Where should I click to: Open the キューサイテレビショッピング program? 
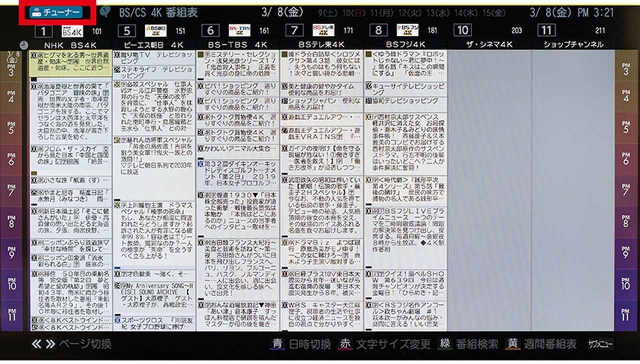pyautogui.click(x=405, y=89)
